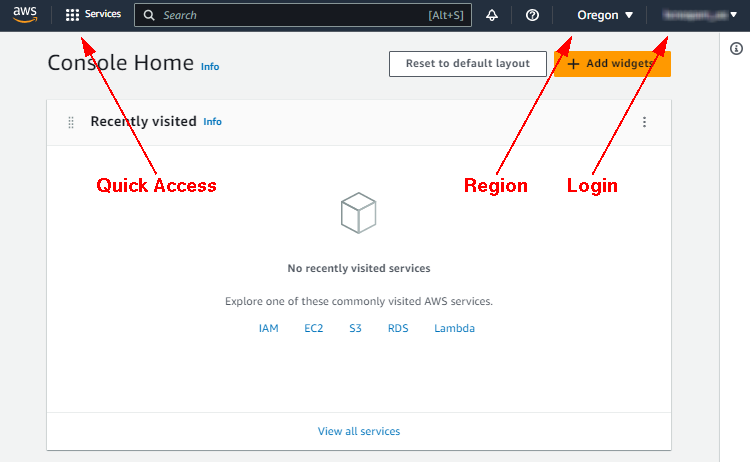This screenshot has height=462, width=750.
Task: Click View all services link
Action: [359, 431]
